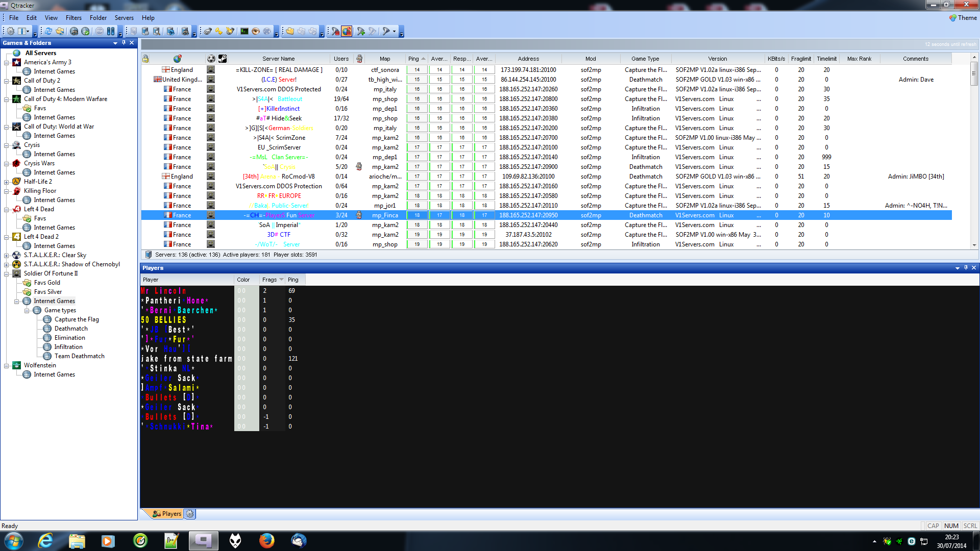Toggle the Games & Folders panel pin

point(124,43)
